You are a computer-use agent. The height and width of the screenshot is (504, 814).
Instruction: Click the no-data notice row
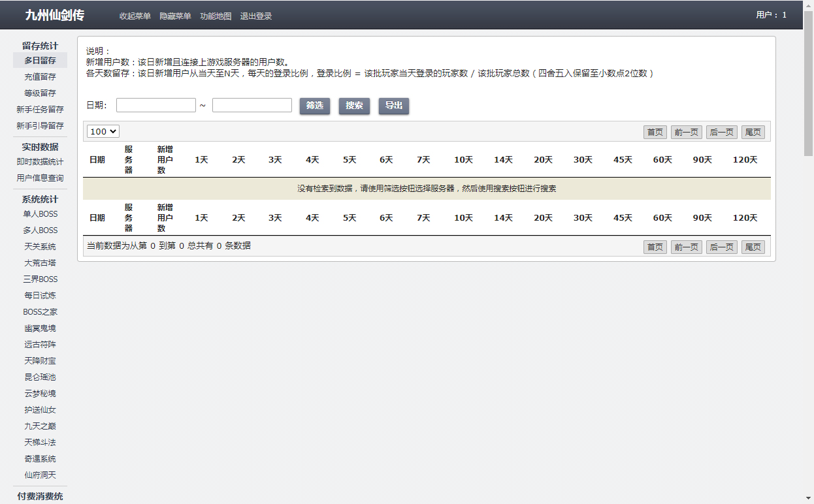pyautogui.click(x=427, y=189)
